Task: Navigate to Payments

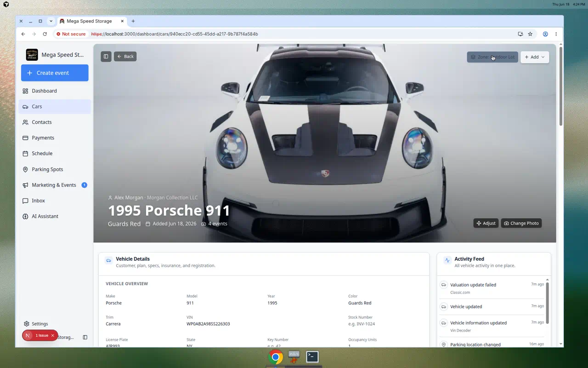Action: (55, 138)
